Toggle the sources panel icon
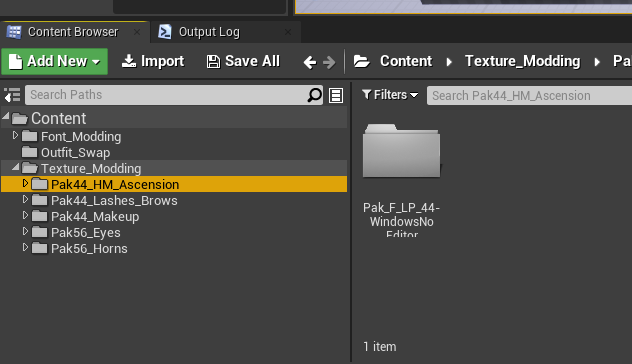 point(12,95)
